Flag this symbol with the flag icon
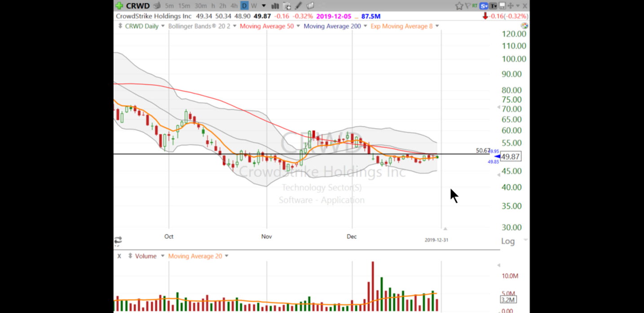This screenshot has width=644, height=313. 468,6
